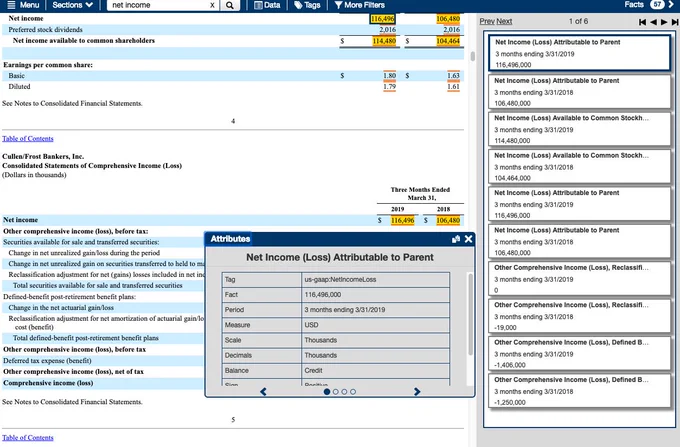Expand facts panel with top-right chevron
Image resolution: width=680 pixels, height=447 pixels.
pos(672,5)
